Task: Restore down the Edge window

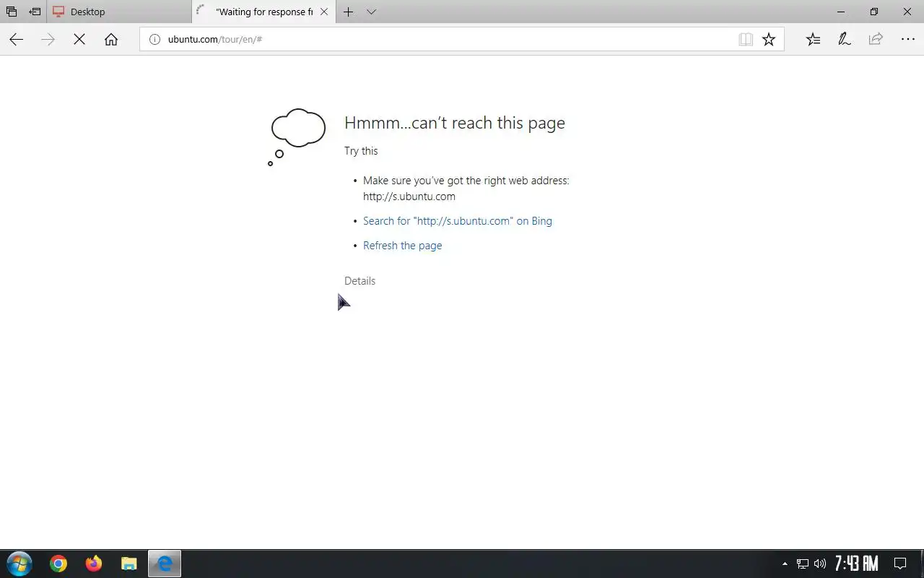Action: [x=874, y=12]
